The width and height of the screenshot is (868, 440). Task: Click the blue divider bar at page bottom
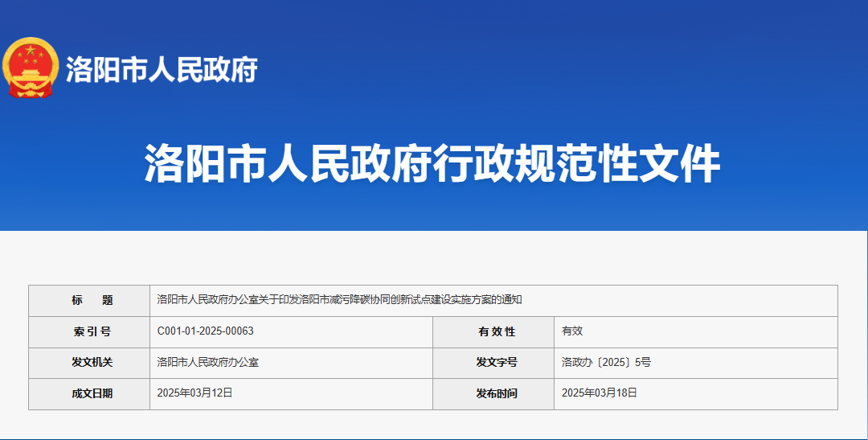tap(434, 438)
